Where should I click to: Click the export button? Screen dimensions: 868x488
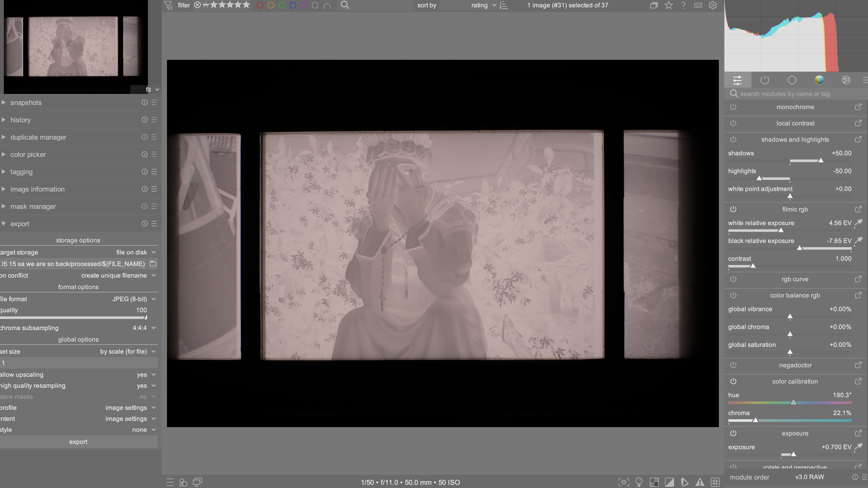click(78, 442)
